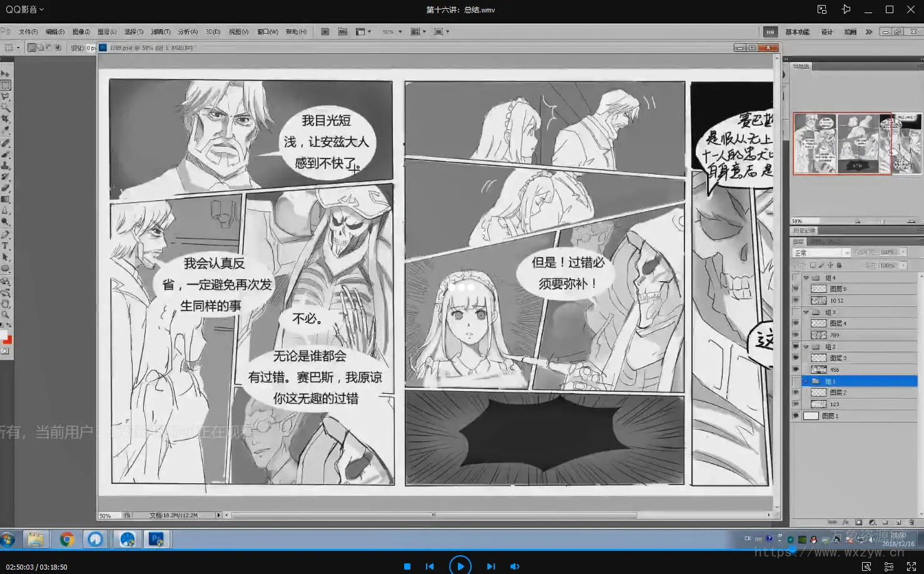Open the 窗口(W) menu
Screen dimensions: 924x574
pos(267,32)
